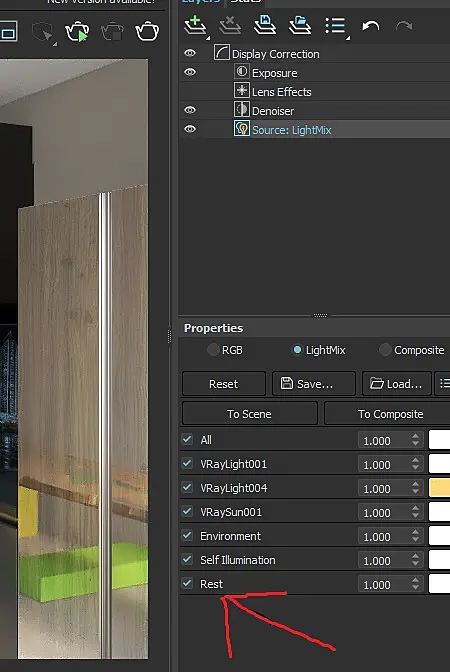Click the Load... button
The height and width of the screenshot is (672, 450).
(x=396, y=384)
